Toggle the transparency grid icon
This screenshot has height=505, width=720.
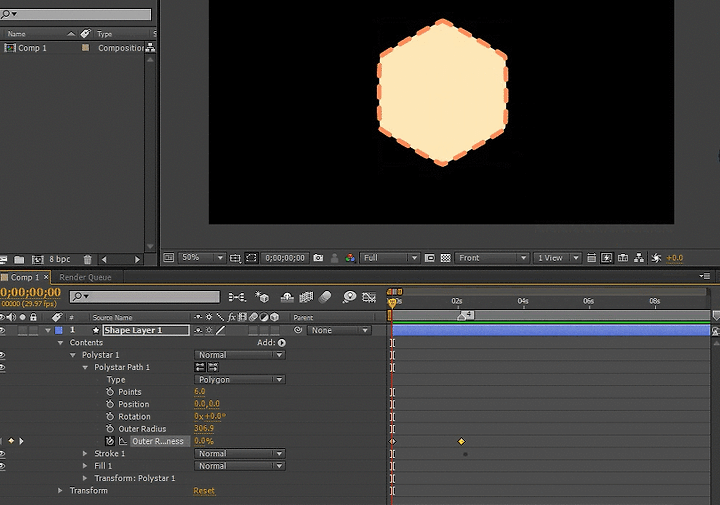[x=446, y=258]
